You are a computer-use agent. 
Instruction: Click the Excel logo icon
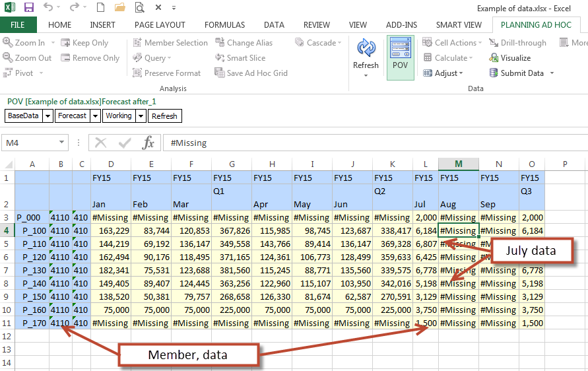[x=10, y=7]
